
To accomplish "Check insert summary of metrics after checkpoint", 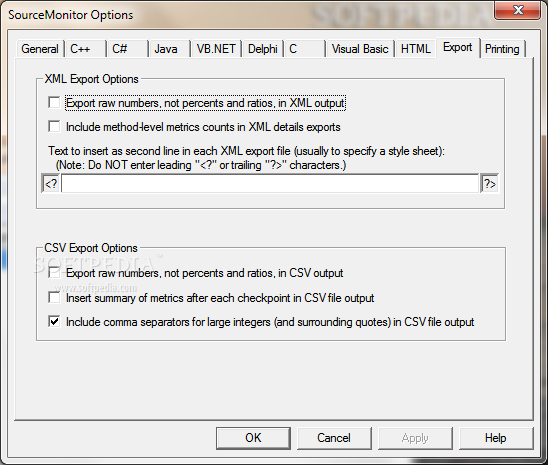I will point(54,298).
